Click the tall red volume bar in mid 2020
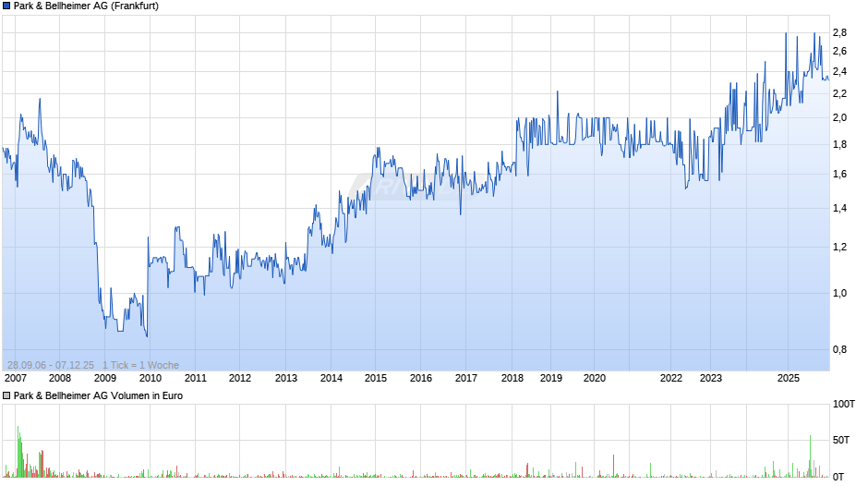The image size is (868, 486). [x=614, y=466]
